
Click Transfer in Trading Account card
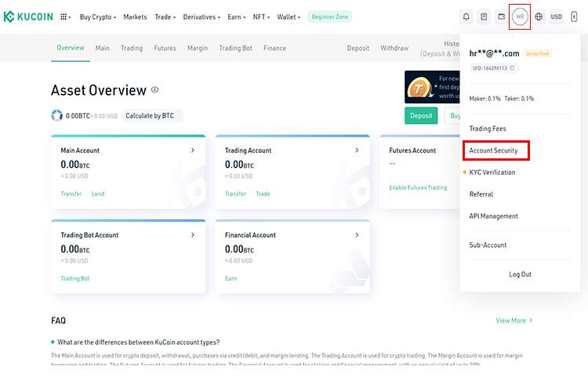235,194
